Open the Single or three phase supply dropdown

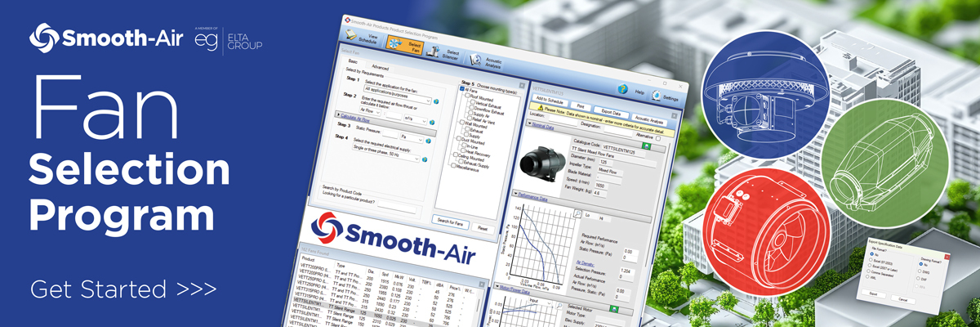(385, 152)
